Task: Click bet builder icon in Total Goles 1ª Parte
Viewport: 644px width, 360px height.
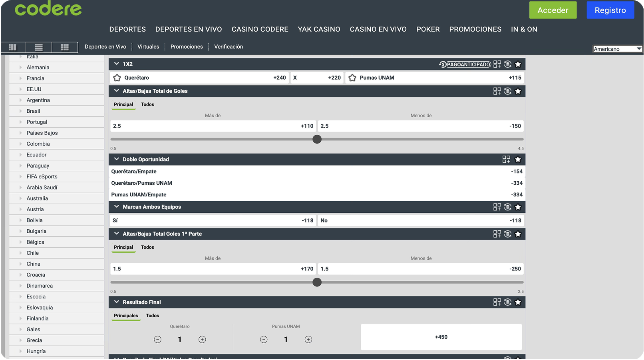Action: click(x=497, y=234)
